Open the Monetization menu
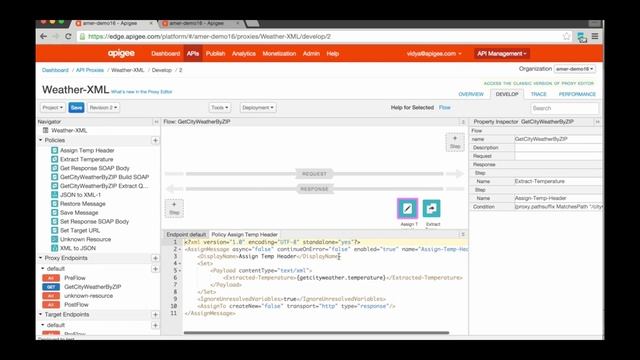This screenshot has width=640, height=360. [x=279, y=53]
